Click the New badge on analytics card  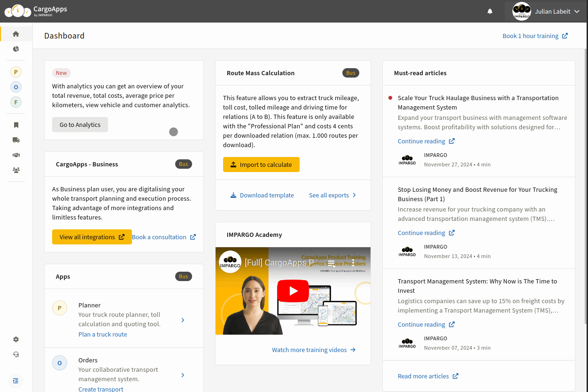(x=62, y=73)
